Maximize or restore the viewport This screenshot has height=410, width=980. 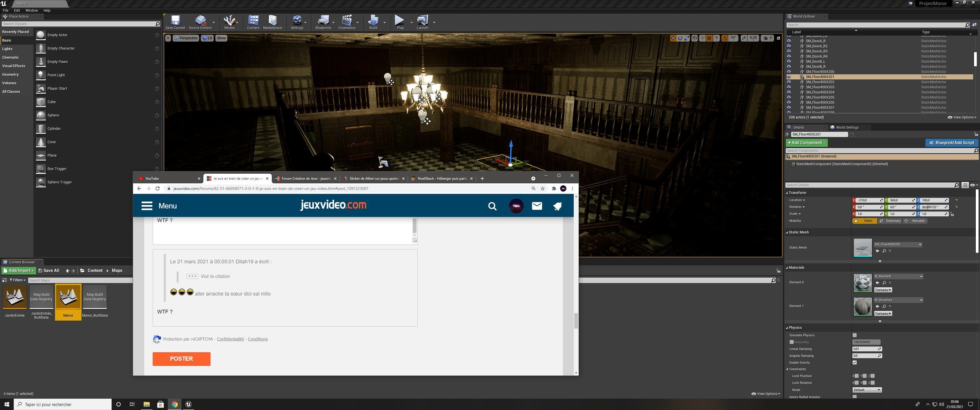tap(778, 38)
